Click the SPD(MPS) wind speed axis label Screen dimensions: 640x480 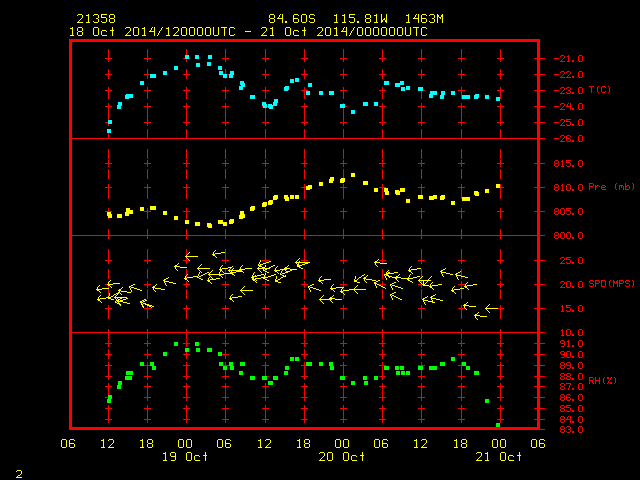click(611, 284)
